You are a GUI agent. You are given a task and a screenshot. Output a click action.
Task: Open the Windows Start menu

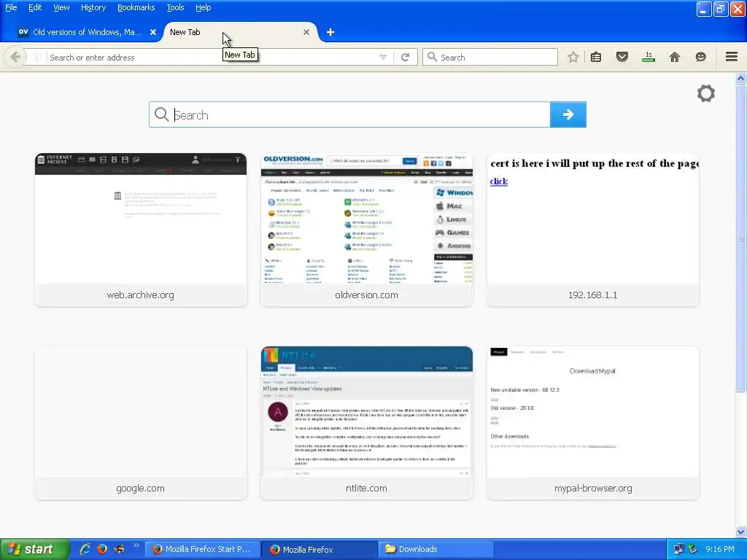34,549
